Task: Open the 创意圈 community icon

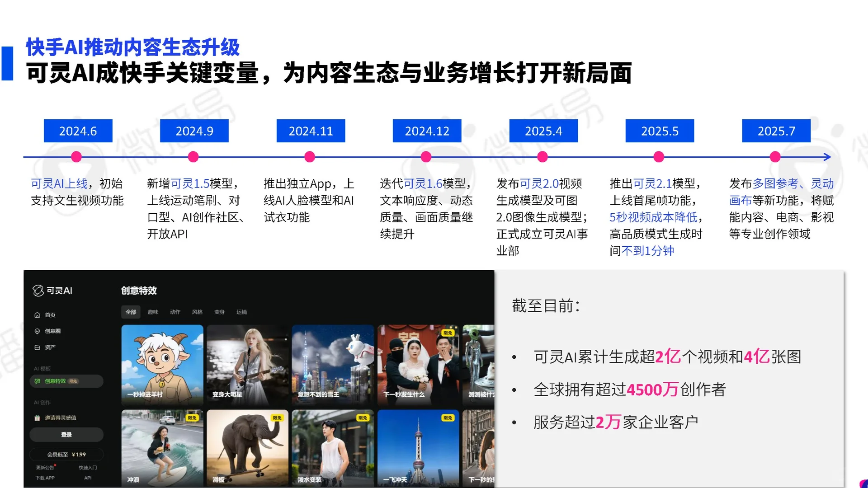Action: click(37, 331)
